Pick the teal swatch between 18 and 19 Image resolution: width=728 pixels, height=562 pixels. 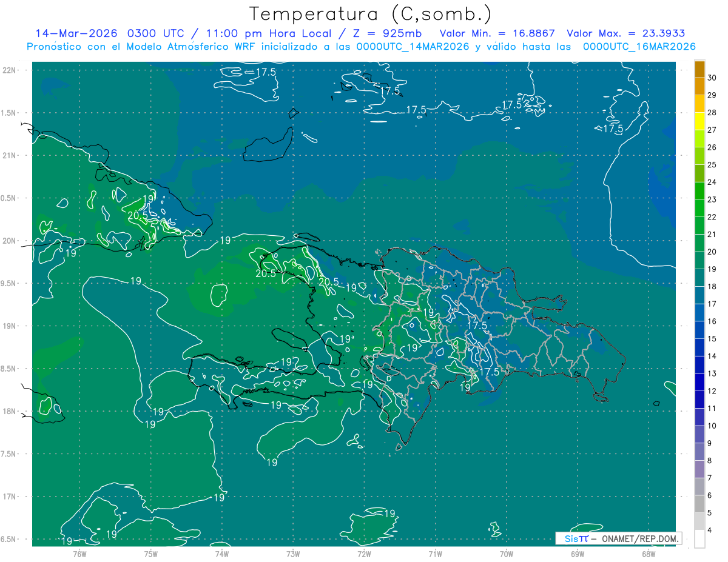coord(699,278)
